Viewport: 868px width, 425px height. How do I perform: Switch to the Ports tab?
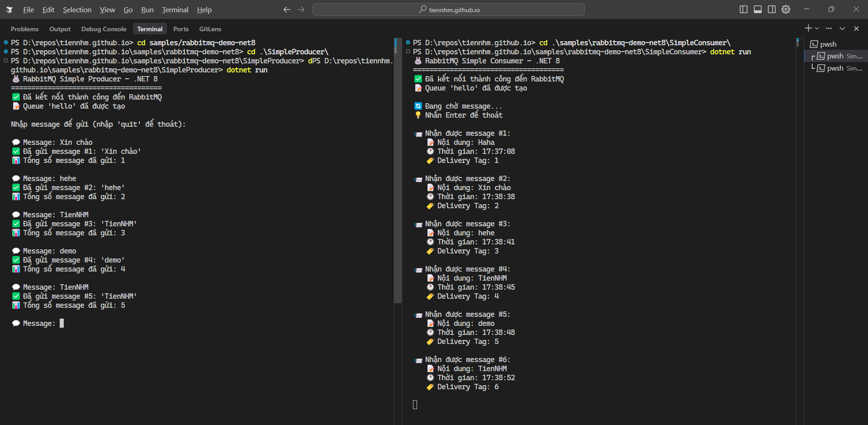(x=181, y=29)
